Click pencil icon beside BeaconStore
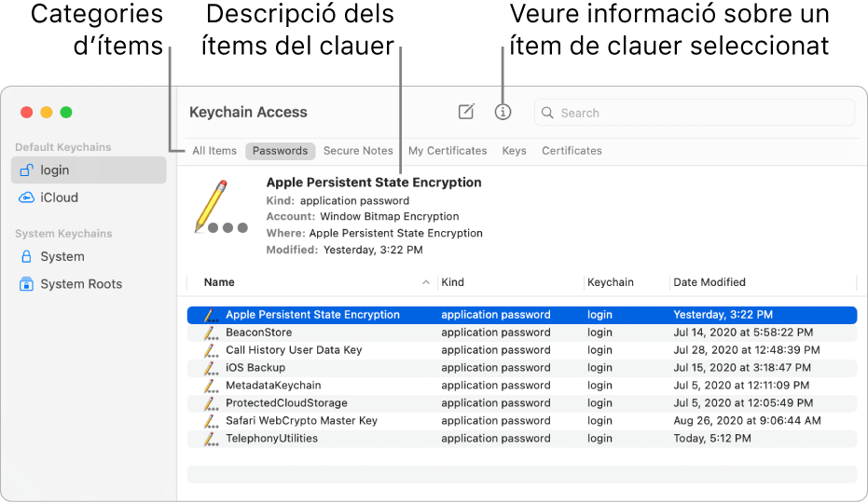The height and width of the screenshot is (503, 868). point(211,333)
